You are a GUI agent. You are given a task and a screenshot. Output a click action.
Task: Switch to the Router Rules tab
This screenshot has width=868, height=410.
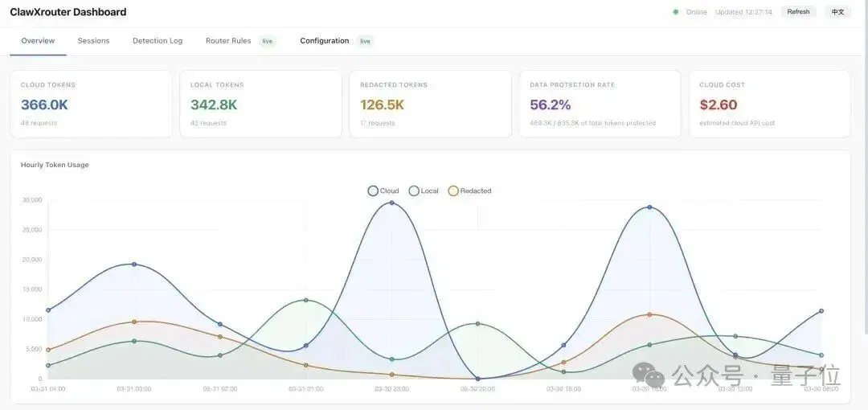pyautogui.click(x=228, y=41)
